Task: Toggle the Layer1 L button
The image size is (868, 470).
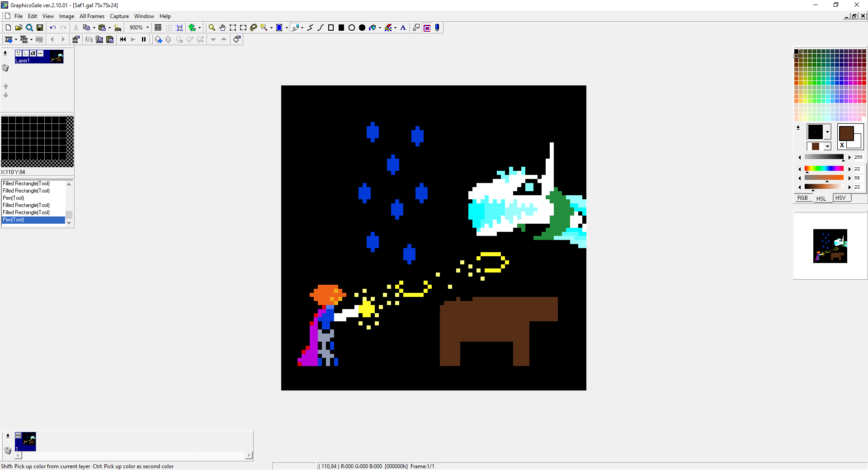Action: click(26, 53)
